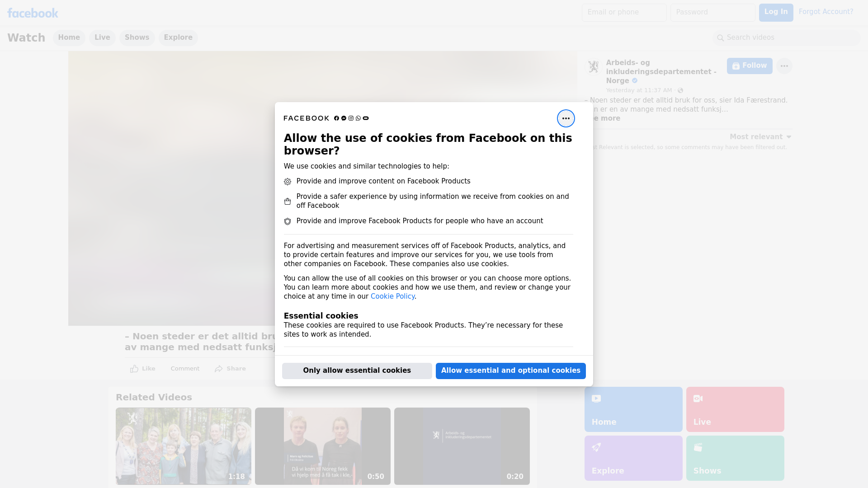
Task: Go to the Explore tab
Action: pos(178,38)
